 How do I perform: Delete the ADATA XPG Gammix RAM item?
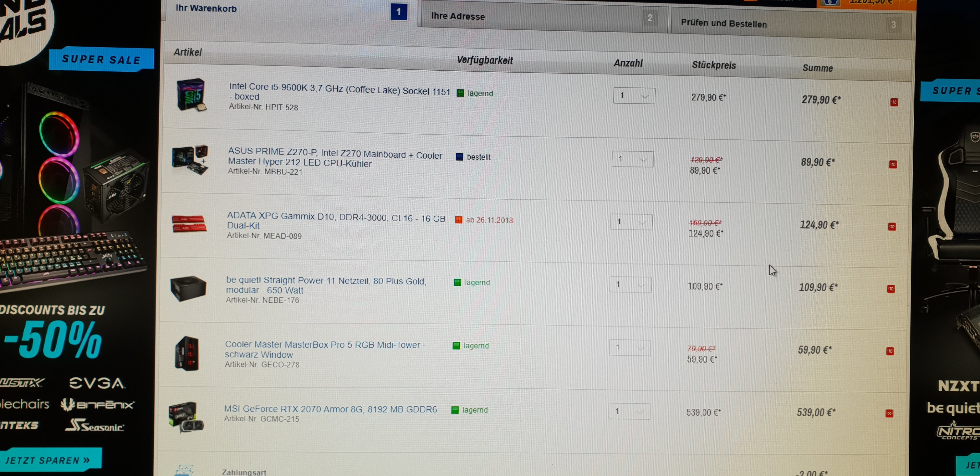(x=892, y=227)
